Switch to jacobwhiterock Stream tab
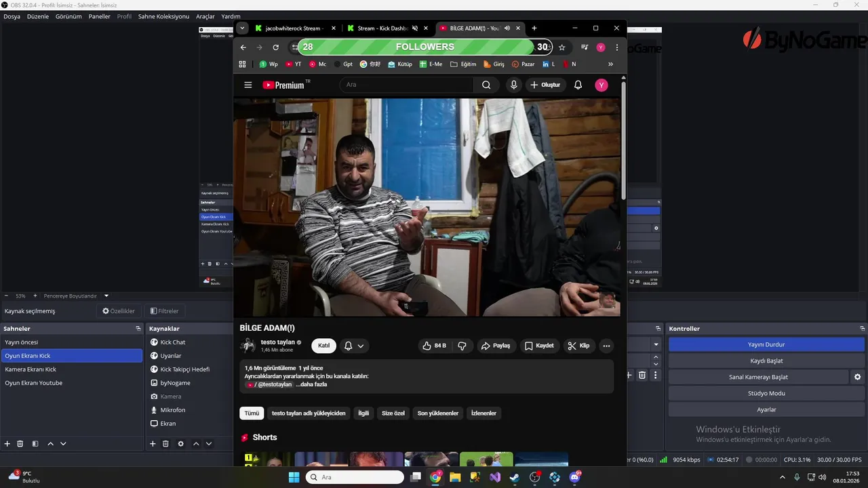Image resolution: width=868 pixels, height=488 pixels. click(x=293, y=28)
